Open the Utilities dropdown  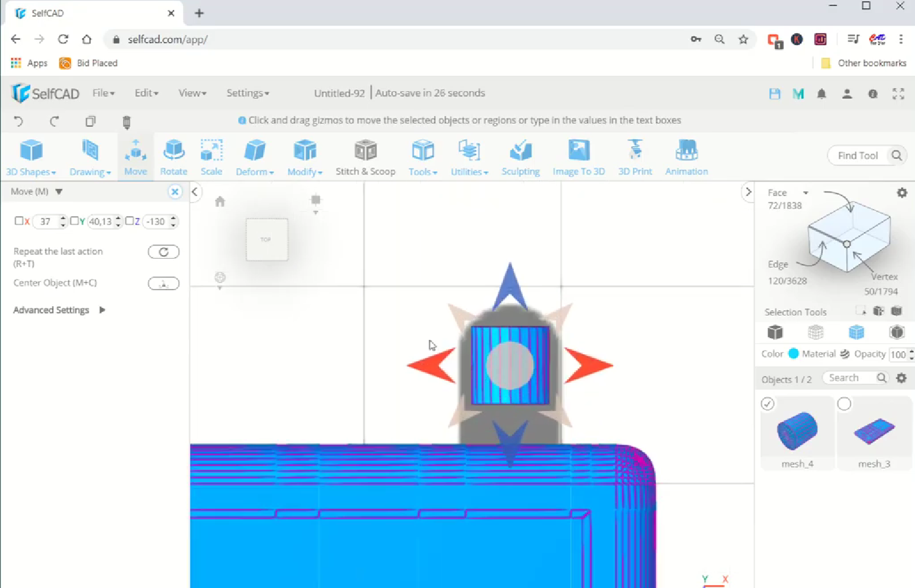(470, 157)
